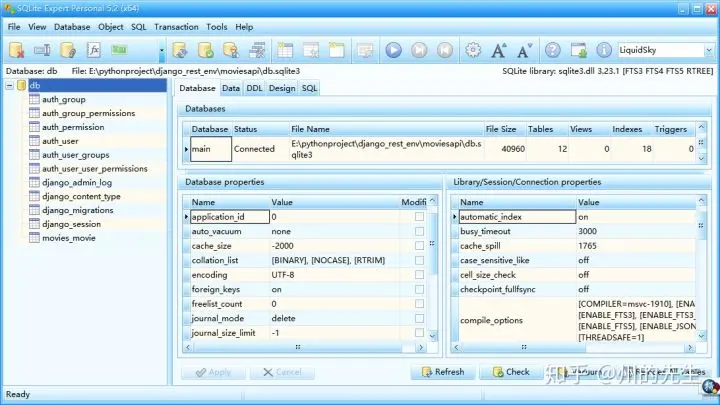Click the busy_timeout value 3000
Image resolution: width=720 pixels, height=405 pixels.
pyautogui.click(x=587, y=231)
